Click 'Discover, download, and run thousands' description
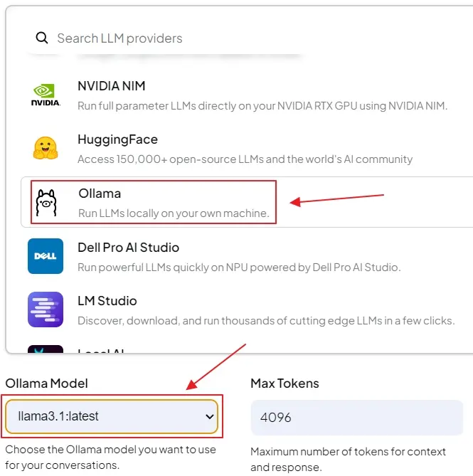 (x=266, y=321)
